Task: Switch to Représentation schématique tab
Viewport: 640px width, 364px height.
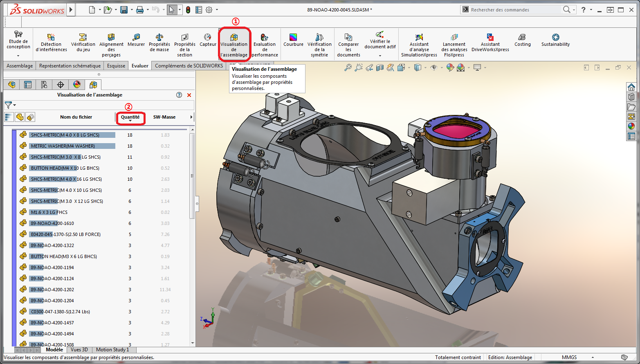Action: (x=70, y=66)
